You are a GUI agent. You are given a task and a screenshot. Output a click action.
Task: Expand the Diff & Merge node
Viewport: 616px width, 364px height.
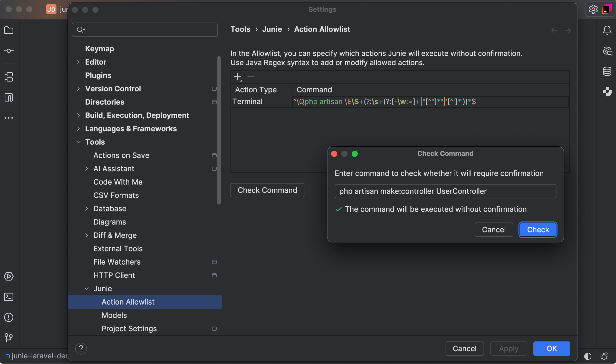87,235
